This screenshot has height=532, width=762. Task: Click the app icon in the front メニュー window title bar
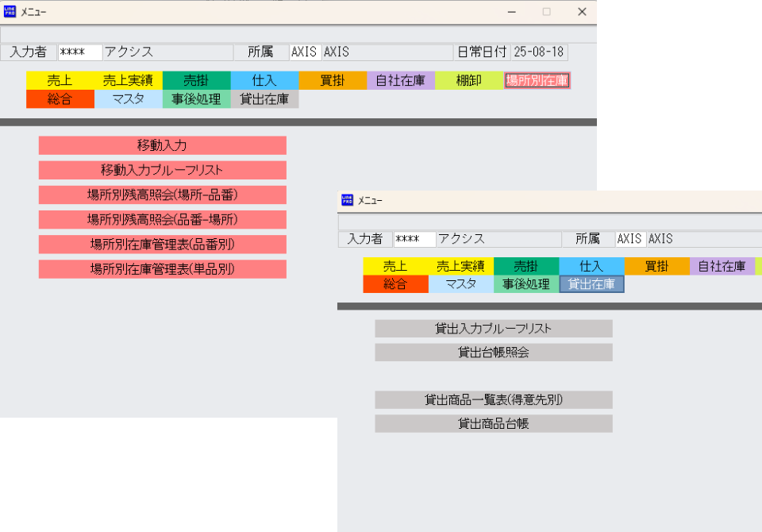click(347, 200)
